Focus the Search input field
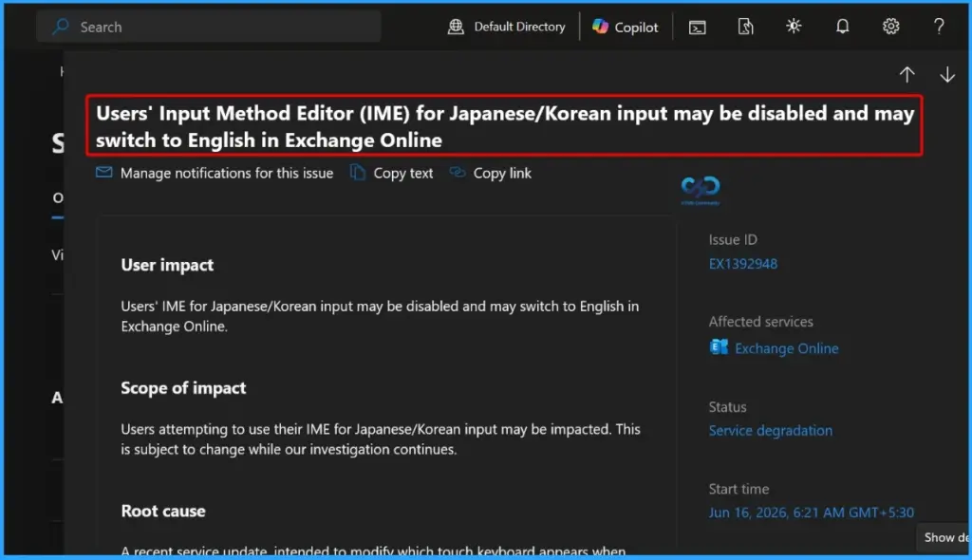The width and height of the screenshot is (972, 560). [x=209, y=27]
